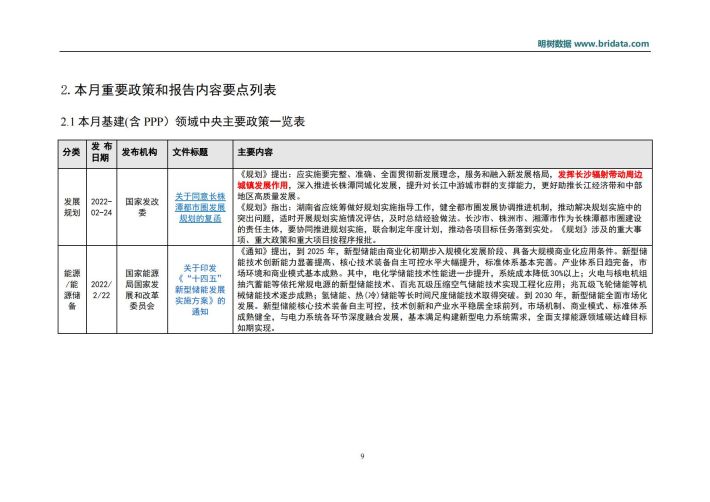
Task: Click the 明树数据 www.bridata.com header text
Action: [593, 44]
